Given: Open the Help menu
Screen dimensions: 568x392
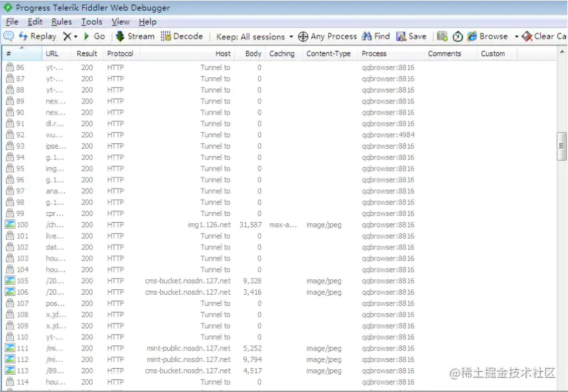Looking at the screenshot, I should pos(147,22).
